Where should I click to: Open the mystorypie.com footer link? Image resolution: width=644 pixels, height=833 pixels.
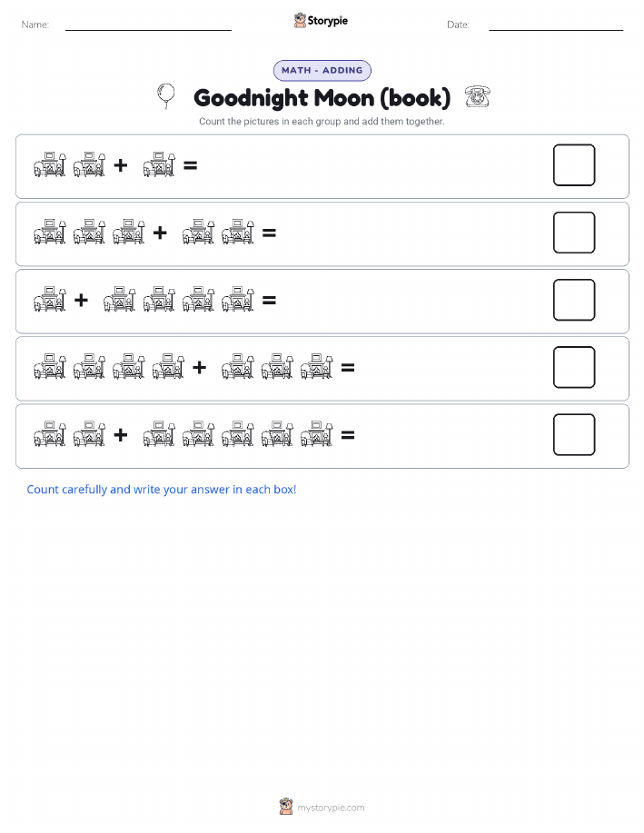(331, 808)
